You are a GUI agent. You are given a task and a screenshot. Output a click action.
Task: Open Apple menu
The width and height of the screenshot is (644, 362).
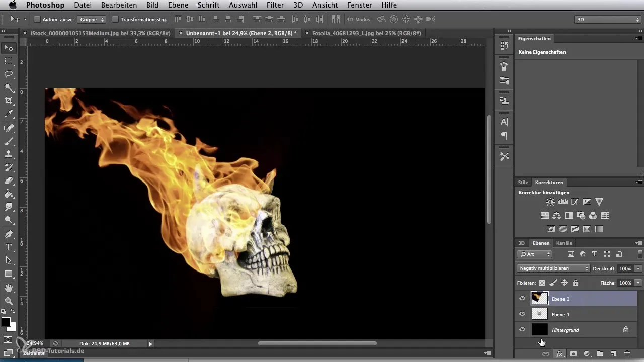point(12,5)
